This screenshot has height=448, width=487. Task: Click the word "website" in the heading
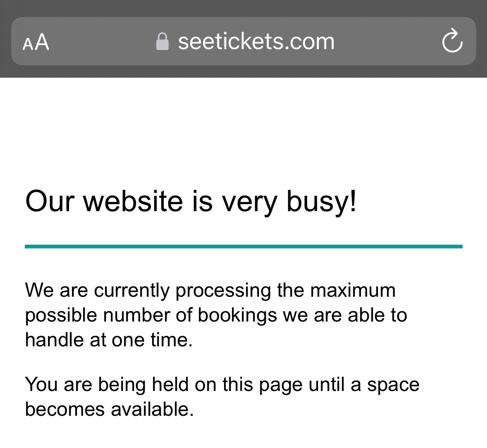pyautogui.click(x=133, y=202)
